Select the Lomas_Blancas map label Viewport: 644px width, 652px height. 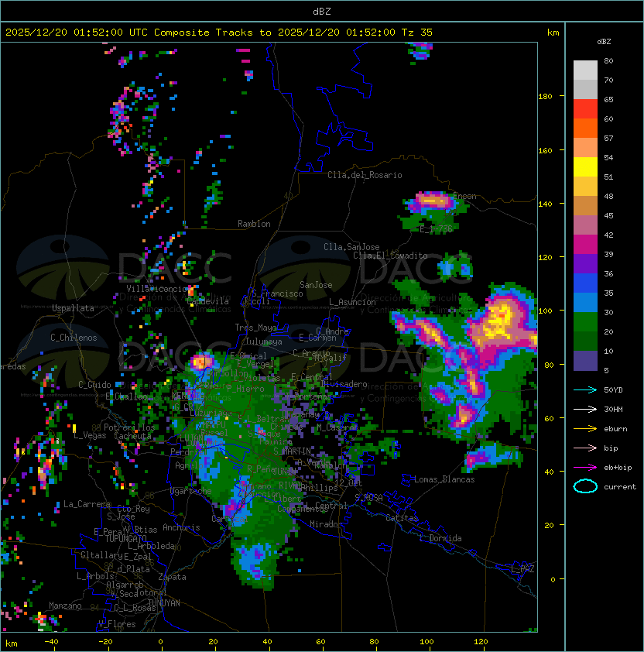(x=444, y=479)
